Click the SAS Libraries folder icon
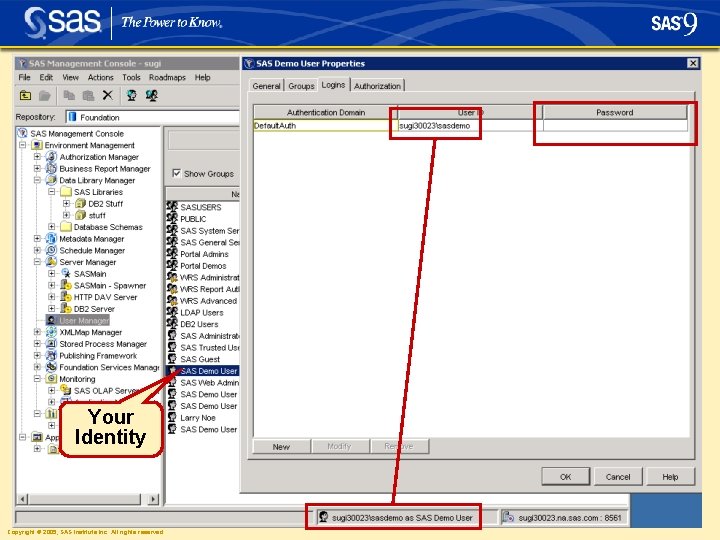Screen dimensions: 720x540 coord(66,191)
